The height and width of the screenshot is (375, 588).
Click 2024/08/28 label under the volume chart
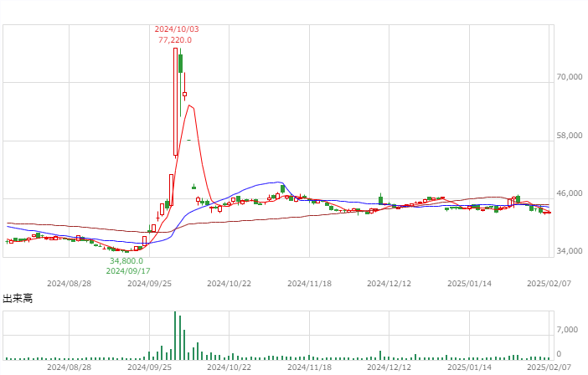pyautogui.click(x=69, y=367)
